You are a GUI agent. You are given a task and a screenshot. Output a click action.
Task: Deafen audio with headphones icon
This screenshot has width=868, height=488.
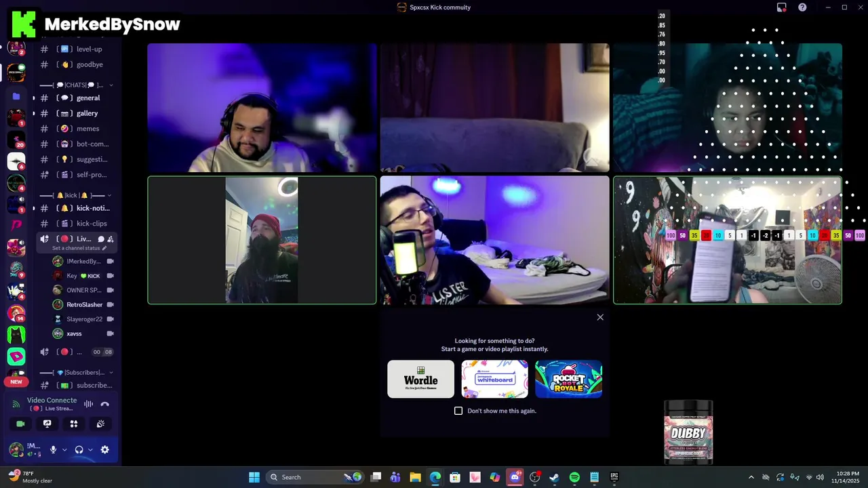tap(79, 449)
